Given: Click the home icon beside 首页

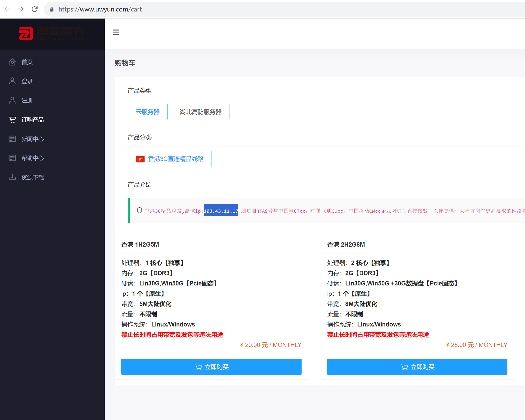Looking at the screenshot, I should coord(12,62).
